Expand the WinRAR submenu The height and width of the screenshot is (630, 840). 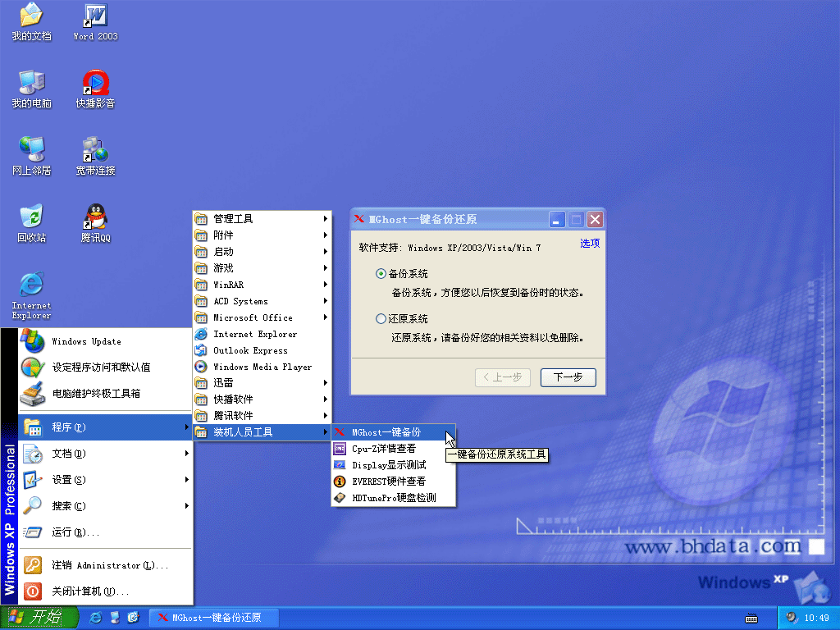[262, 285]
